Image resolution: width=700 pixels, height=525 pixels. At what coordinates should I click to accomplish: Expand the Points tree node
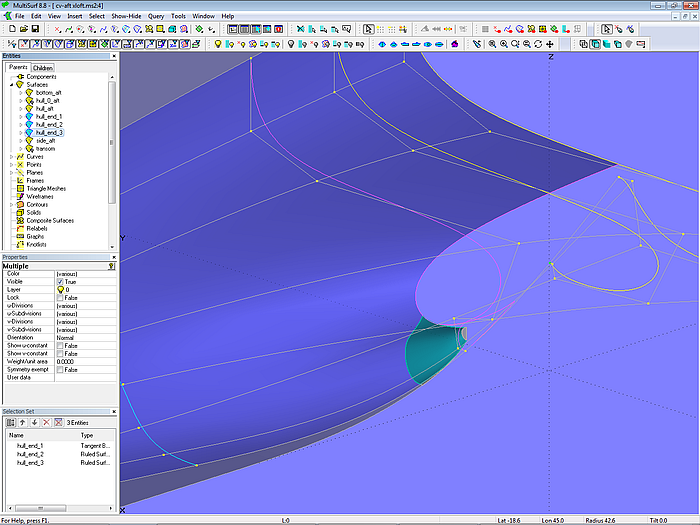10,165
